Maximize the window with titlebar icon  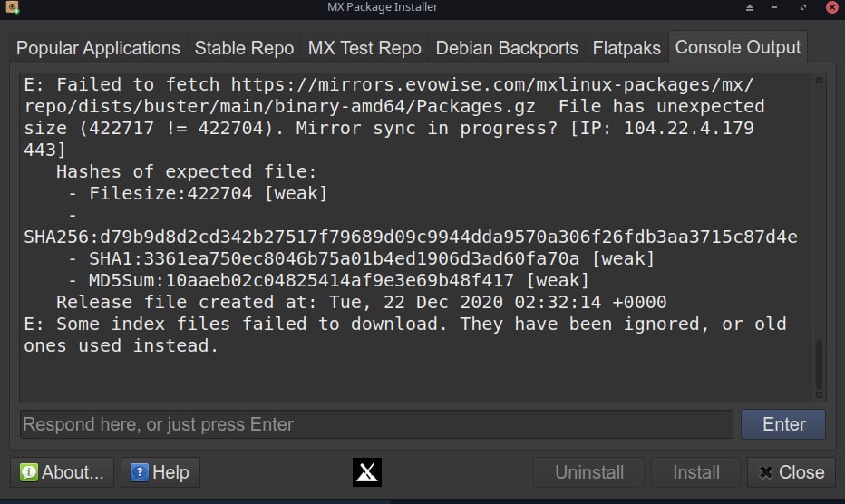[803, 7]
